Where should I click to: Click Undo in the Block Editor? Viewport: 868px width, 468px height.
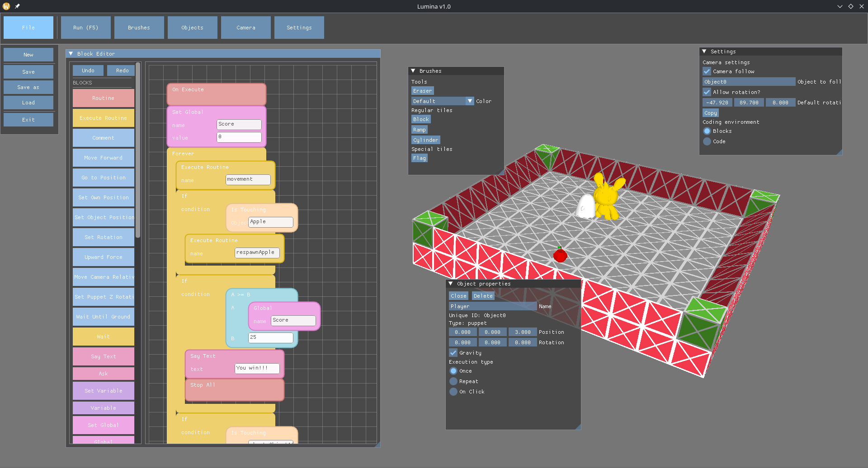(x=88, y=70)
